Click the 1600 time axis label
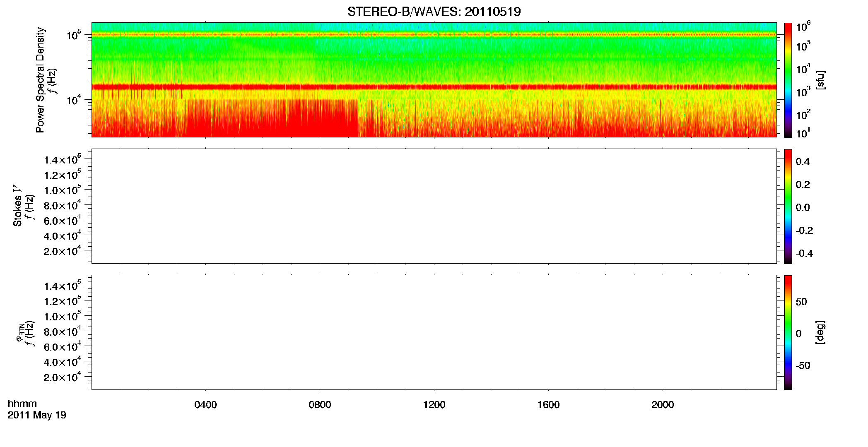 548,405
